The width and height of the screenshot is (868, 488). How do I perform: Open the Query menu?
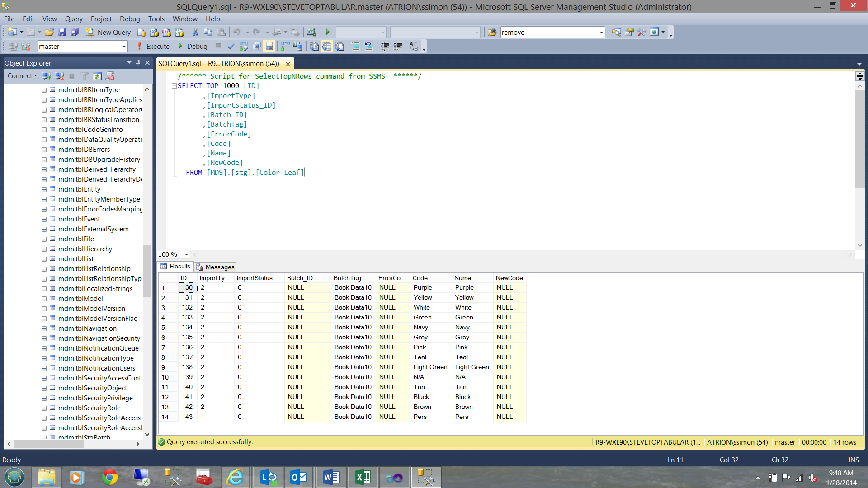(x=73, y=19)
